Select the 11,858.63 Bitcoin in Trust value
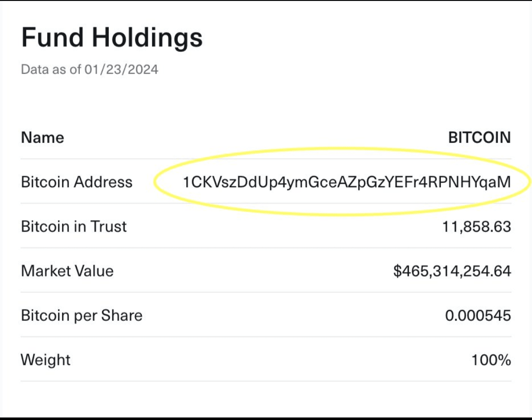532x420 pixels. click(476, 227)
